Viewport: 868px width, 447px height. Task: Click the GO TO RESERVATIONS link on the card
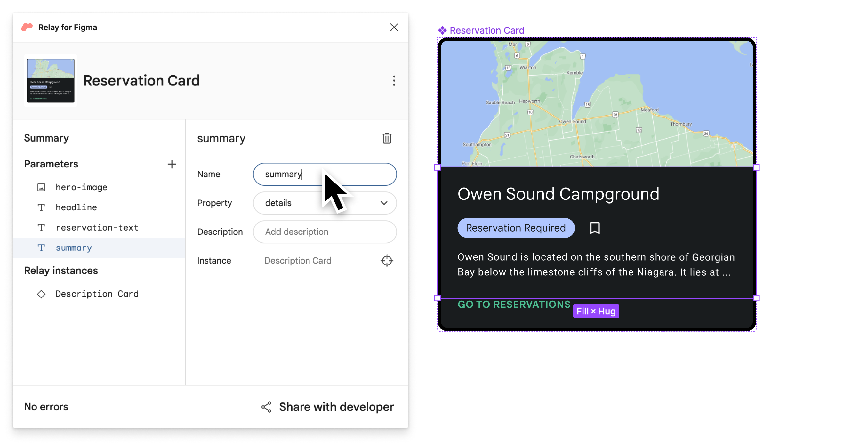coord(514,303)
